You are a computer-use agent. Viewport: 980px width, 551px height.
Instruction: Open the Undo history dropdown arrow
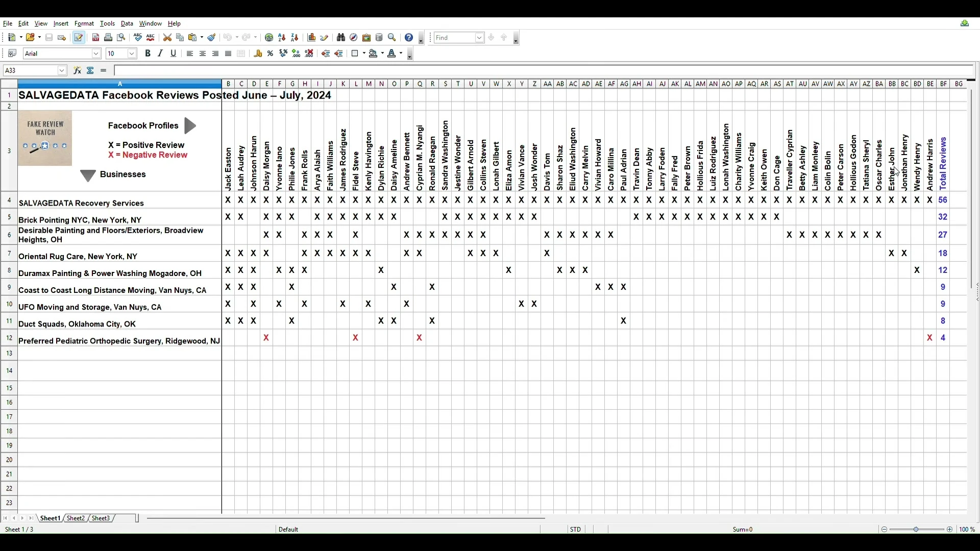tap(237, 38)
